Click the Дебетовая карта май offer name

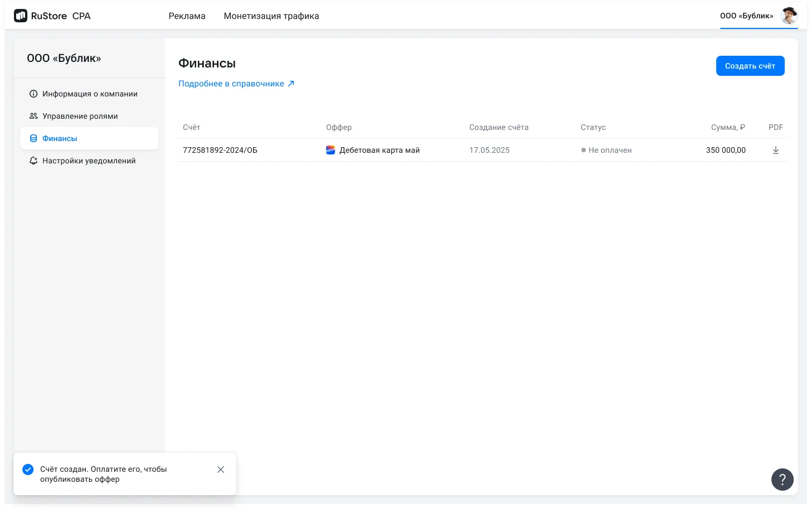pos(380,150)
